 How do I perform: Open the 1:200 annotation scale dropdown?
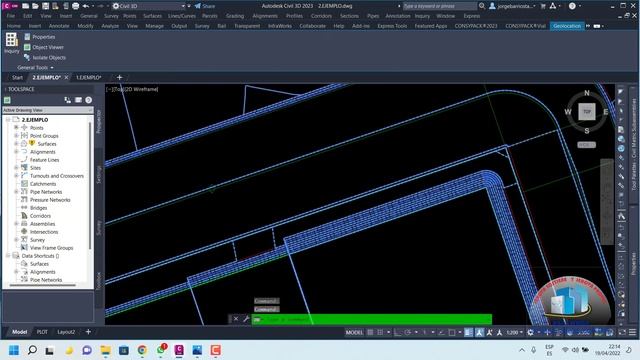click(514, 332)
